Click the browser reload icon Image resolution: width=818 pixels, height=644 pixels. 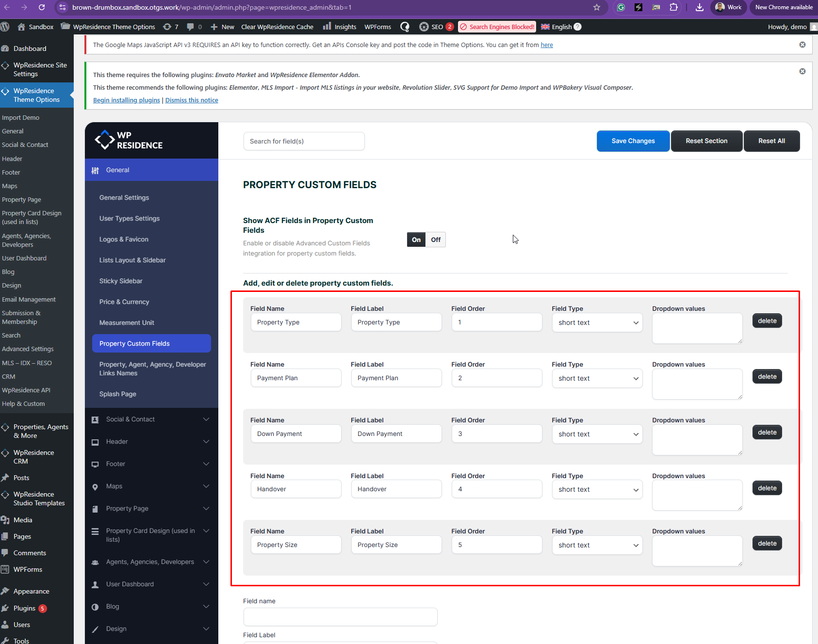(42, 7)
